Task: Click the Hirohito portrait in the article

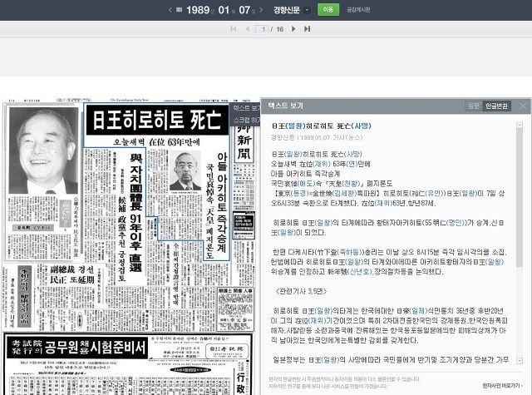Action: tap(185, 171)
